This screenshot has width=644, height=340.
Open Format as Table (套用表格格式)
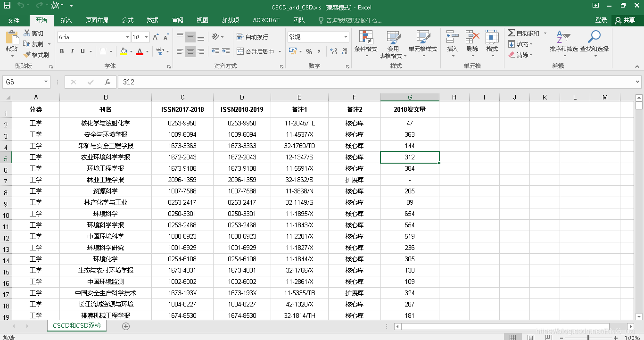[x=393, y=44]
